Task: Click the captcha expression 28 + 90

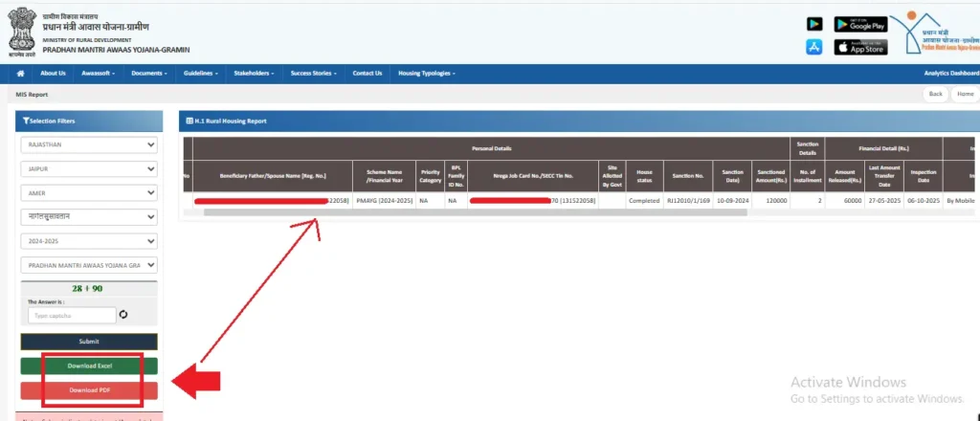Action: pos(87,289)
